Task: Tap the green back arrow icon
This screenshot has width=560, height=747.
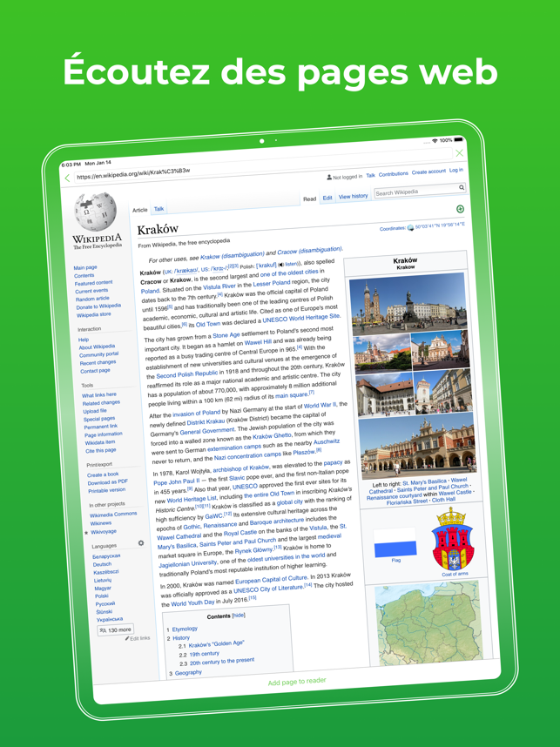Action: 67,178
